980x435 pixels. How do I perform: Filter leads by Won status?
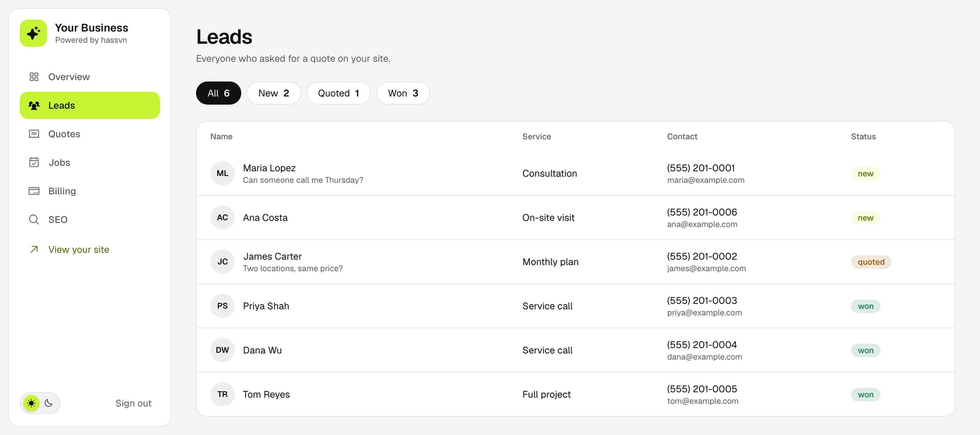tap(403, 93)
